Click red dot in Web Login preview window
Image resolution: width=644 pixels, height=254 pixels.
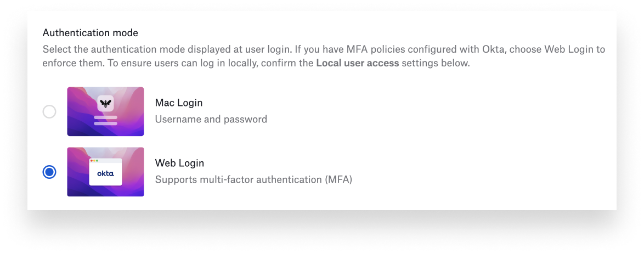(x=92, y=161)
